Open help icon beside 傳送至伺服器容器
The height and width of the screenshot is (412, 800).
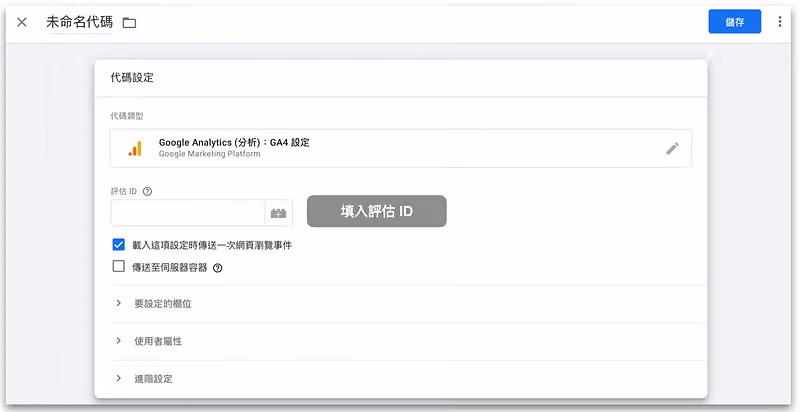(x=217, y=268)
